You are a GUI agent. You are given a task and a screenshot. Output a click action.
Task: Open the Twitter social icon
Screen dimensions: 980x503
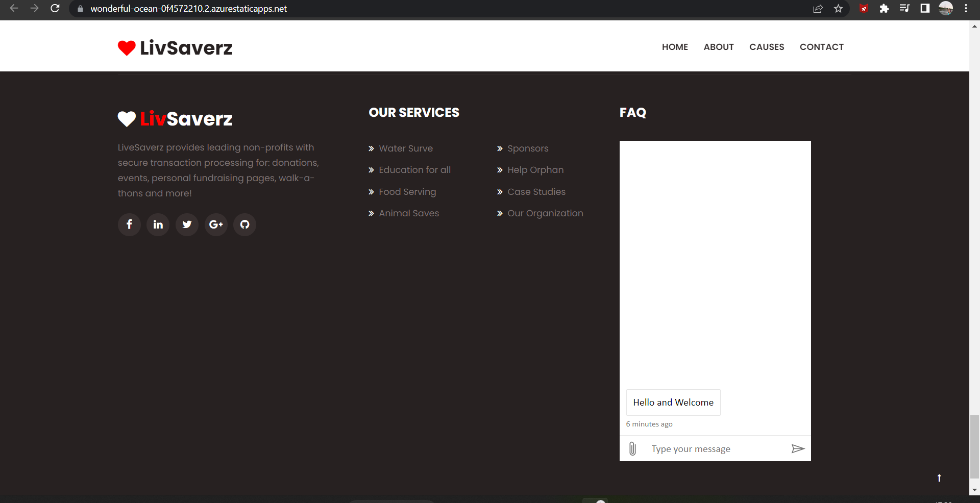(187, 224)
